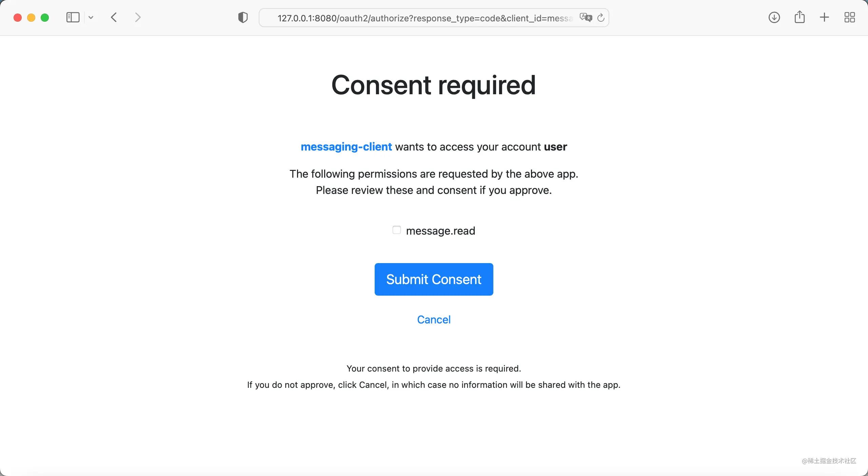Show the downloads list
868x476 pixels.
(774, 17)
